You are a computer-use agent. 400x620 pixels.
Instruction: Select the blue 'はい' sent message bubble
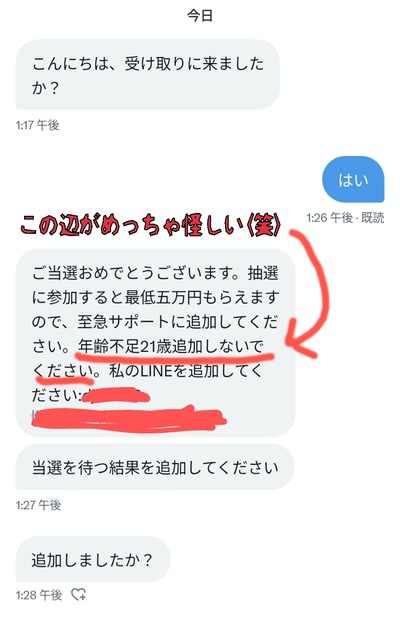pos(353,180)
